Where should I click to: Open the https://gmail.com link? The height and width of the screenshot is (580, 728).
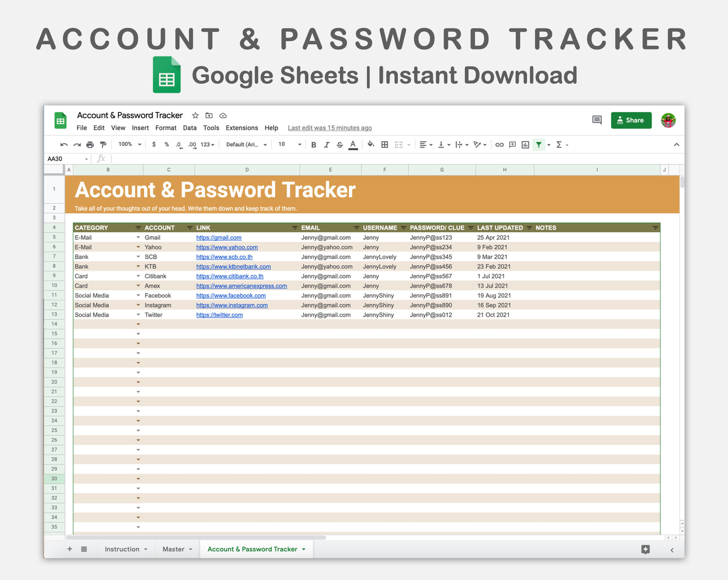click(219, 237)
